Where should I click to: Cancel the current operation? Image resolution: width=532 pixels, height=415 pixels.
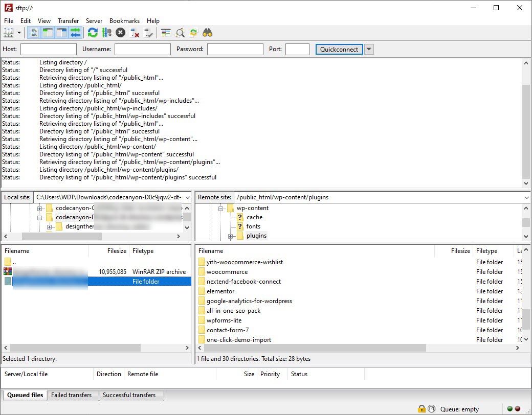coord(120,33)
